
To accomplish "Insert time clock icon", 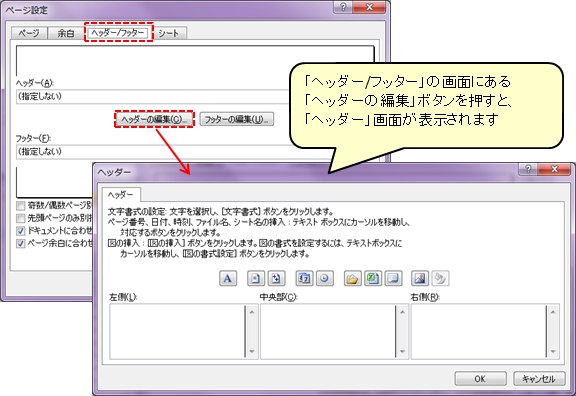I will click(325, 278).
